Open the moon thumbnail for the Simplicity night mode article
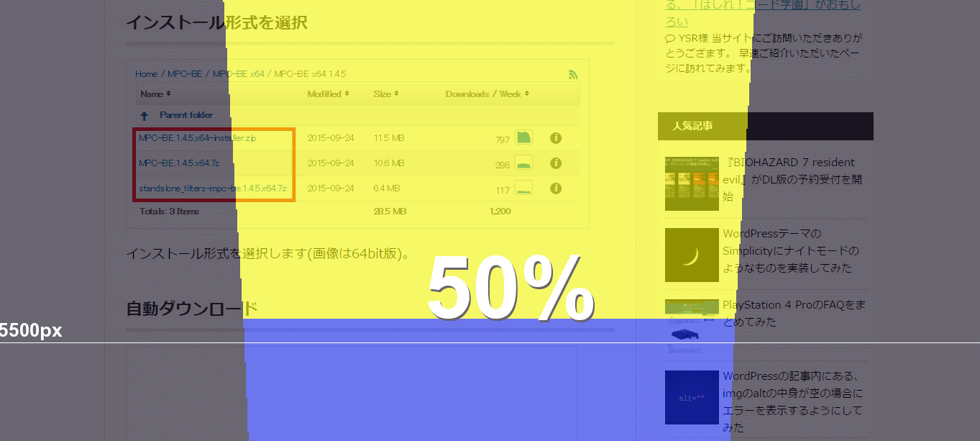The width and height of the screenshot is (980, 441). coord(692,255)
